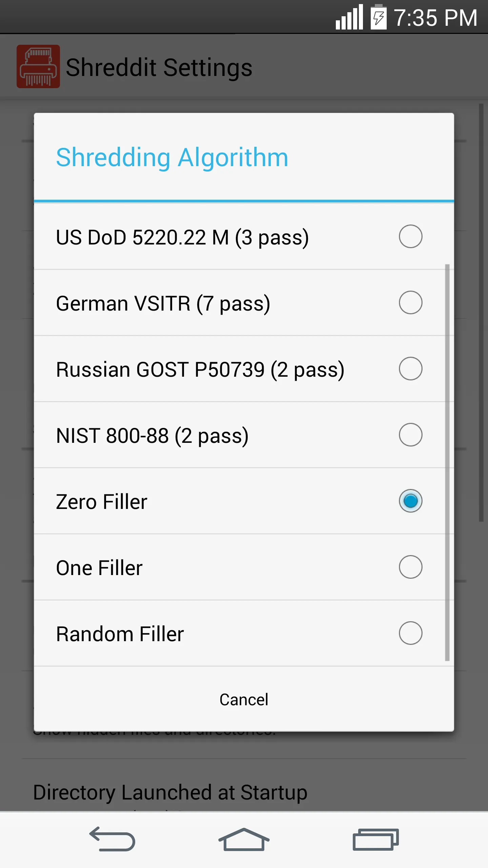Tap the Shredding Algorithm dialog heading
The height and width of the screenshot is (868, 488).
pyautogui.click(x=171, y=157)
